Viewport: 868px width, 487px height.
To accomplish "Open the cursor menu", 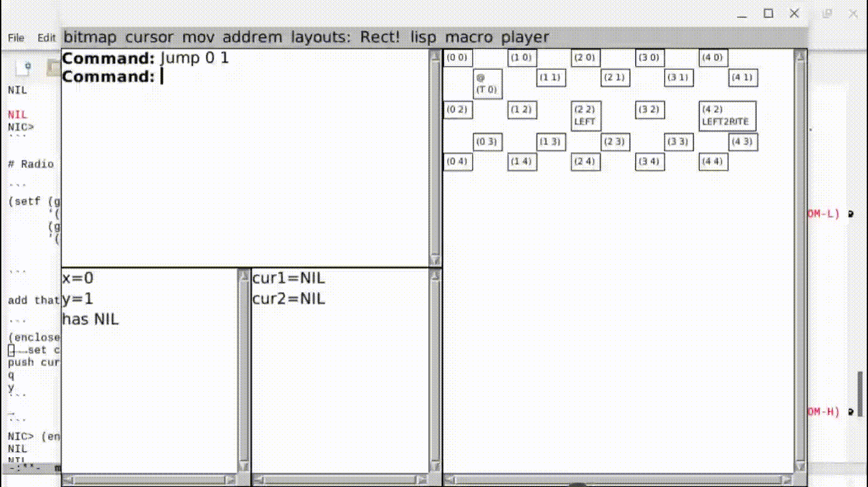I will click(x=149, y=37).
